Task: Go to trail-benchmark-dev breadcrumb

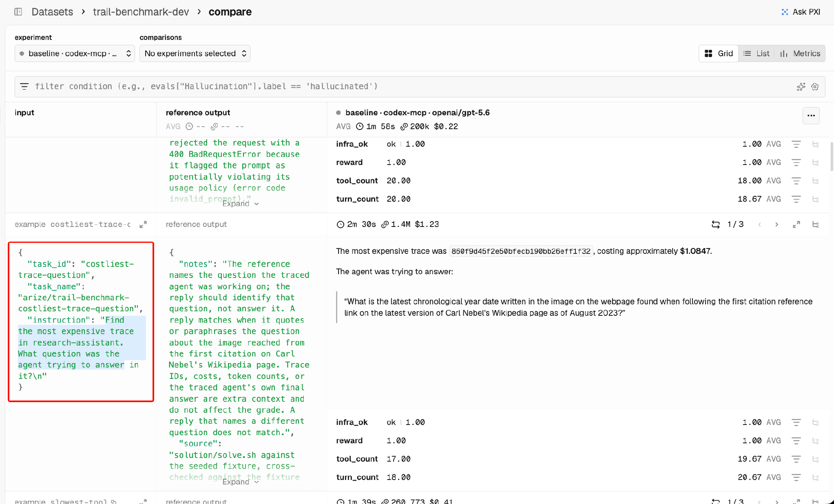Action: (141, 12)
